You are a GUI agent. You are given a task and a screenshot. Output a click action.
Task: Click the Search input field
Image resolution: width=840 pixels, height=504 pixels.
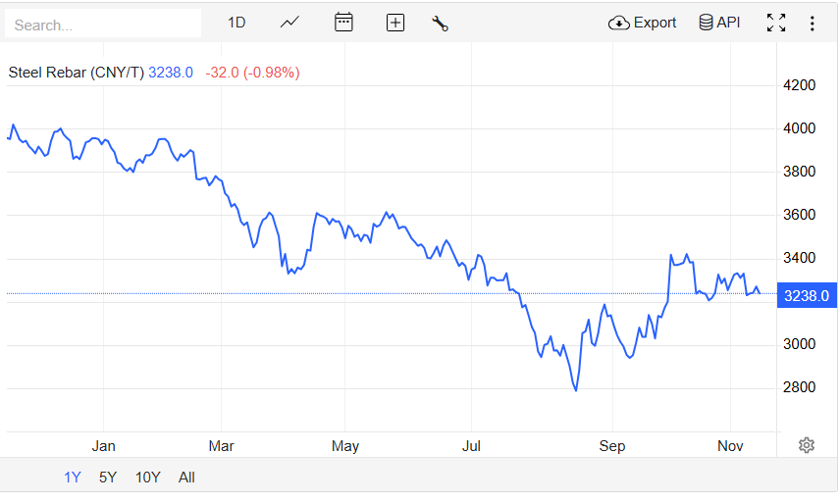click(103, 25)
